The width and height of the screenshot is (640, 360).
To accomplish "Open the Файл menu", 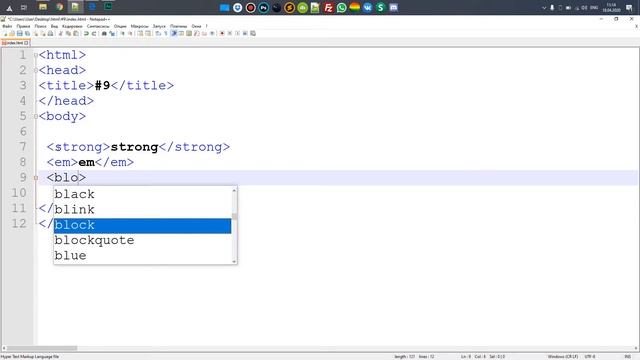I will coord(7,26).
